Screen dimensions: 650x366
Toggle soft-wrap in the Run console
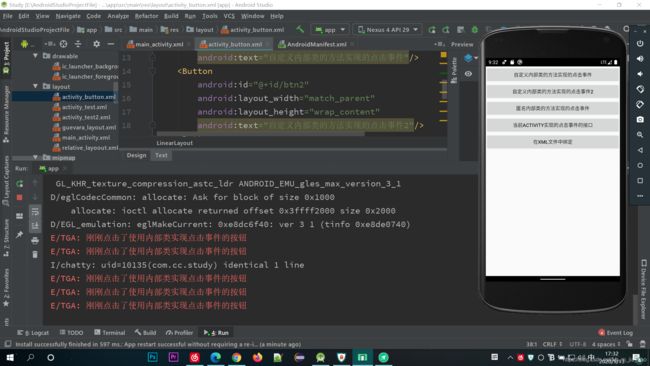coord(35,211)
